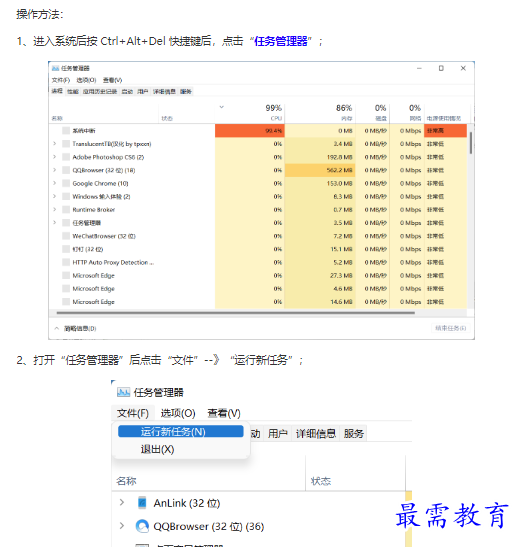Image resolution: width=517 pixels, height=547 pixels.
Task: Click the icon beside Google Chrome (10)
Action: 66,183
